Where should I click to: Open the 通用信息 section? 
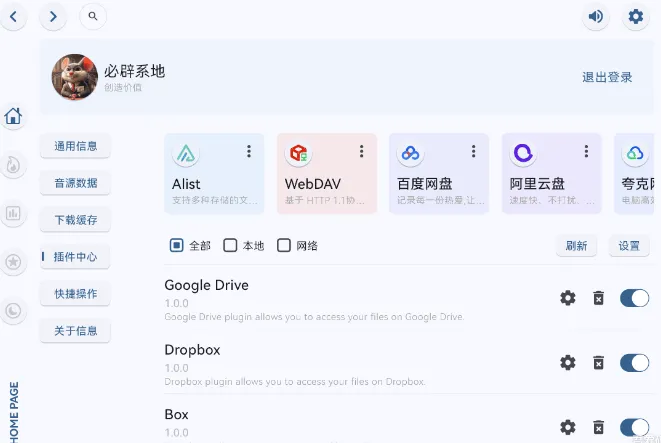[x=75, y=146]
